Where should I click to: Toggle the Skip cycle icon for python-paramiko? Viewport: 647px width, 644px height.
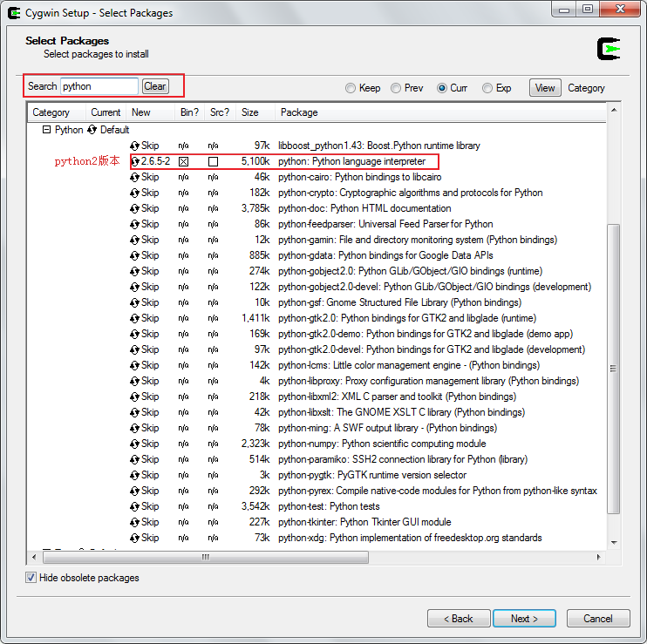[134, 459]
